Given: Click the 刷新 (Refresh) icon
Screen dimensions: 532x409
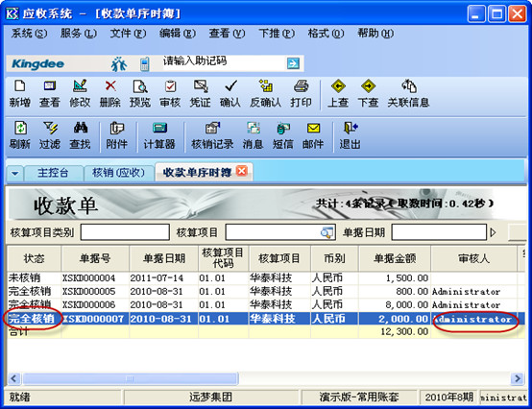Looking at the screenshot, I should point(20,129).
